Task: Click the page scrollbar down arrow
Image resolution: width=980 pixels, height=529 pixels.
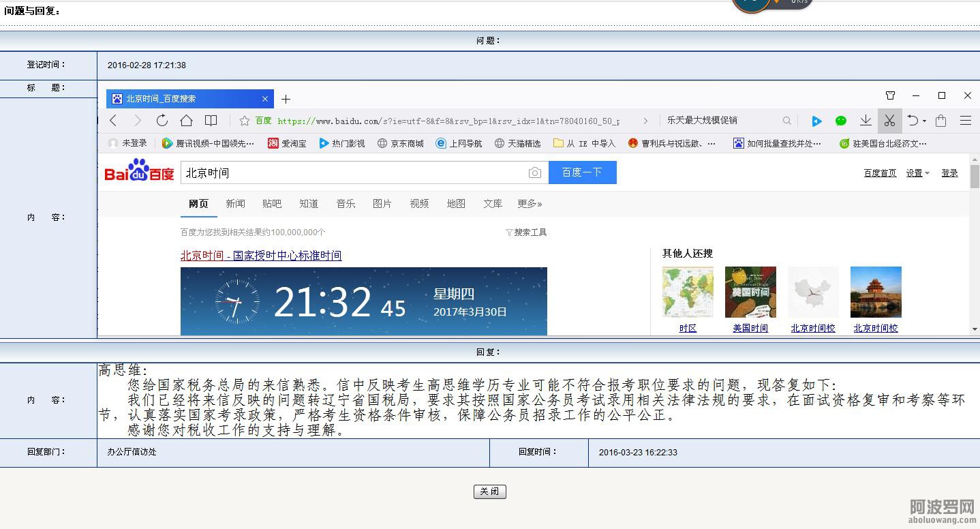Action: coord(975,329)
